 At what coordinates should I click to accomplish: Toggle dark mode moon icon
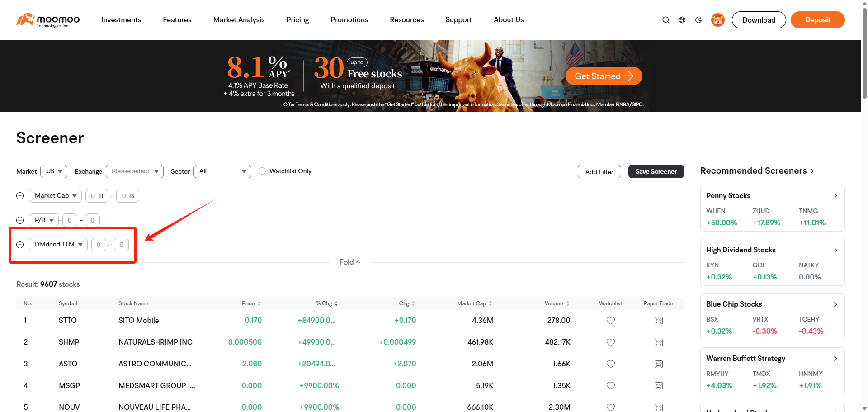coord(698,20)
